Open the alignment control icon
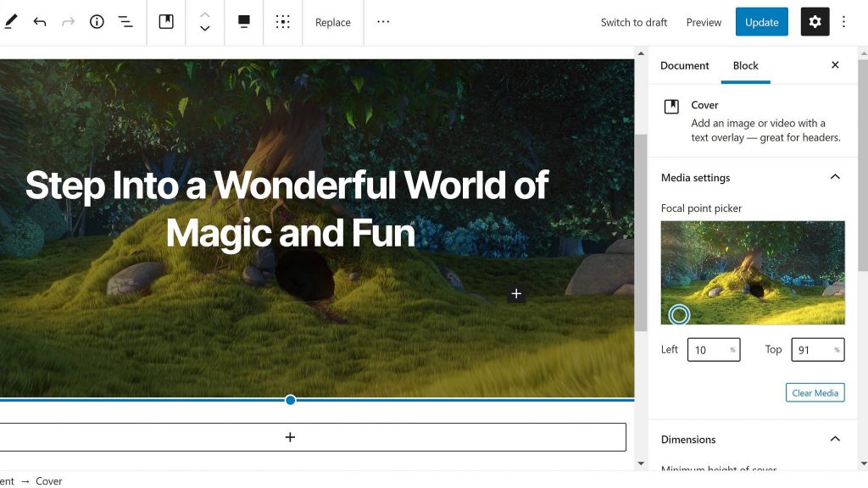Viewport: 868px width, 488px height. click(244, 22)
